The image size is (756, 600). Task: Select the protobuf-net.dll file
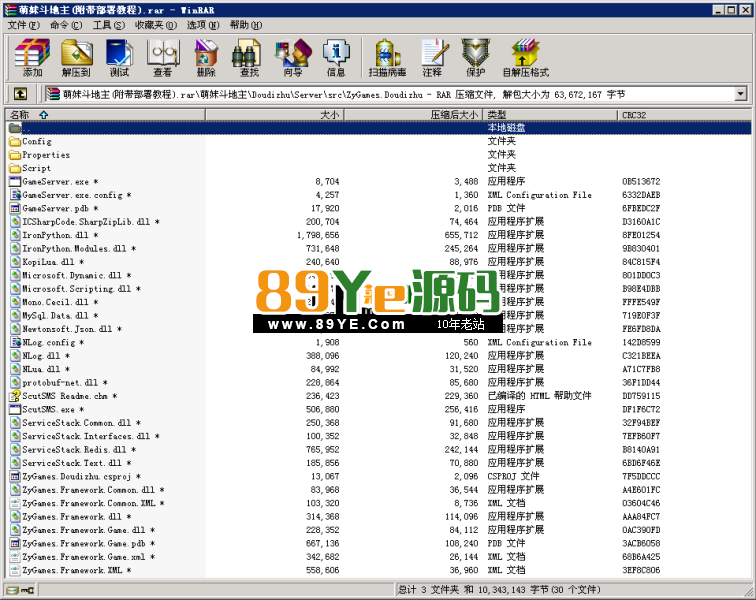(378, 382)
